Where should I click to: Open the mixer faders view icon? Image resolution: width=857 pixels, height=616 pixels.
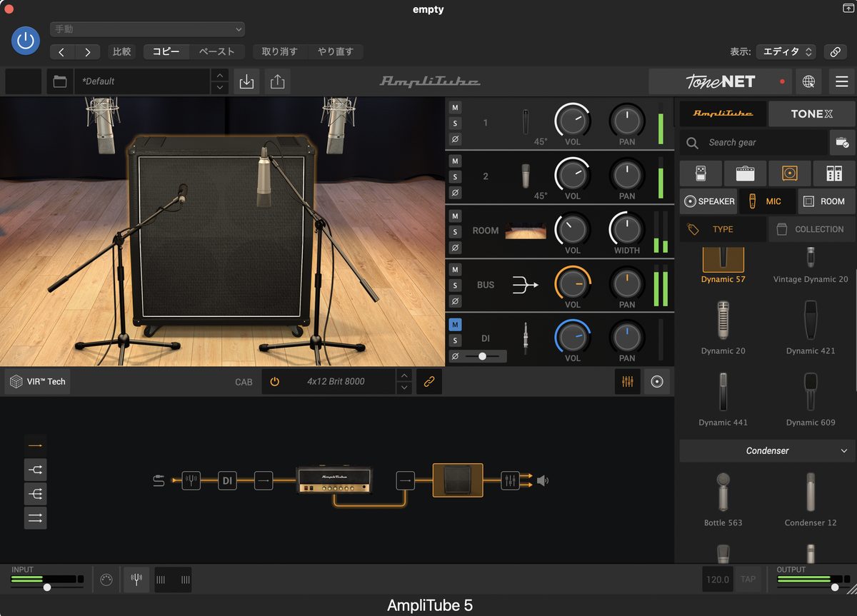pos(628,382)
